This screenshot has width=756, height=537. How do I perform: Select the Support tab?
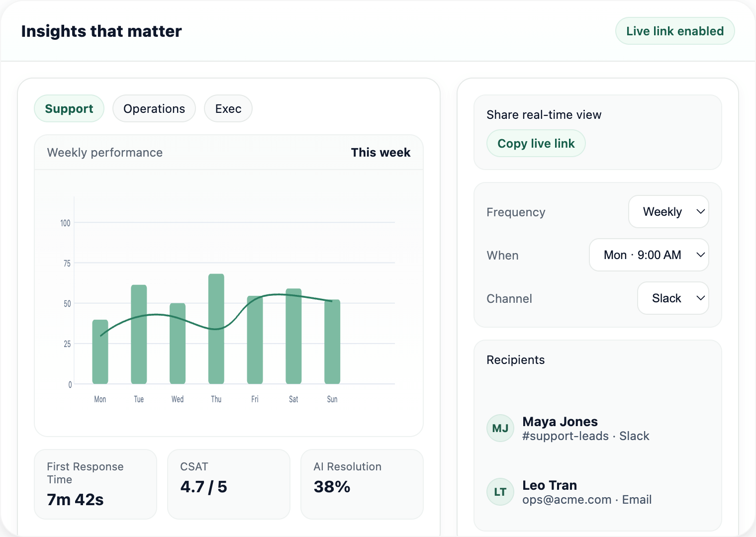69,108
